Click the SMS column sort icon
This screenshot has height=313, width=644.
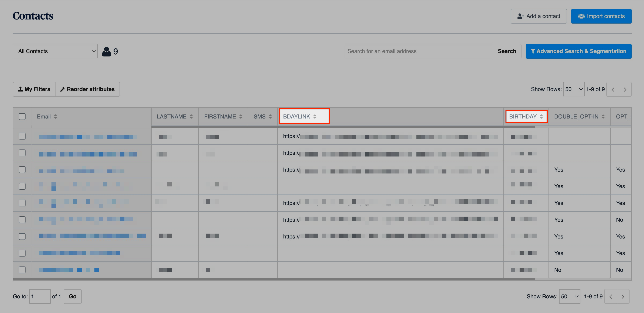pyautogui.click(x=270, y=117)
